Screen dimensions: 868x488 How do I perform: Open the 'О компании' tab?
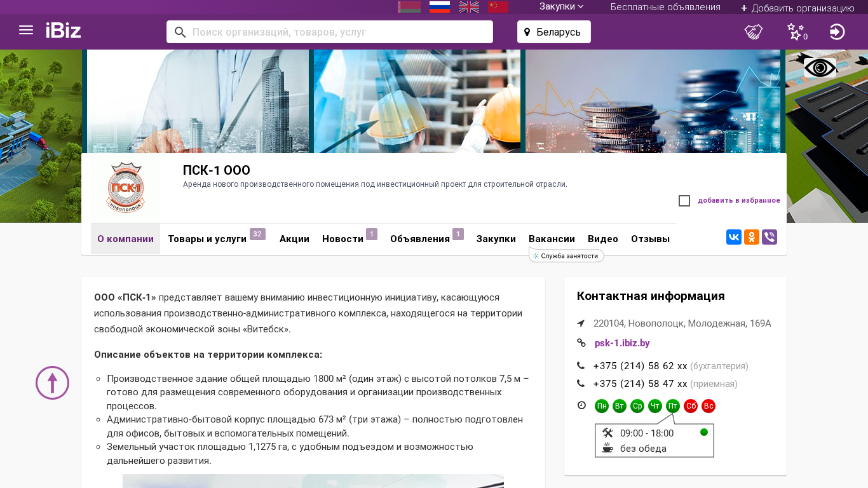[126, 239]
